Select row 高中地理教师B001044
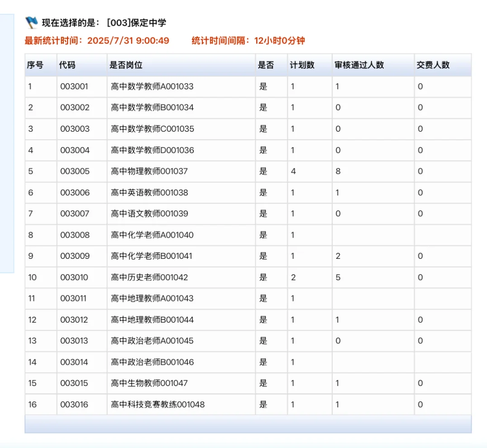487x448 pixels. [x=248, y=320]
